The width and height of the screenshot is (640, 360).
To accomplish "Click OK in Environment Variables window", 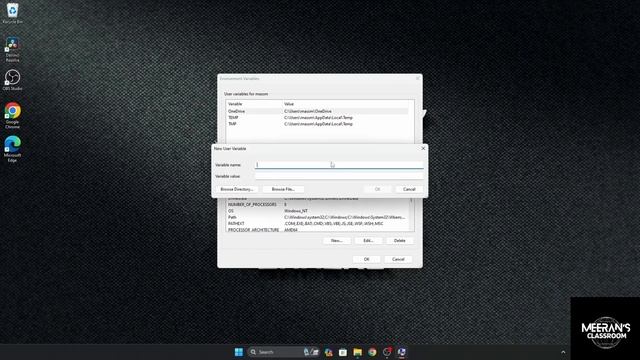I will click(367, 259).
